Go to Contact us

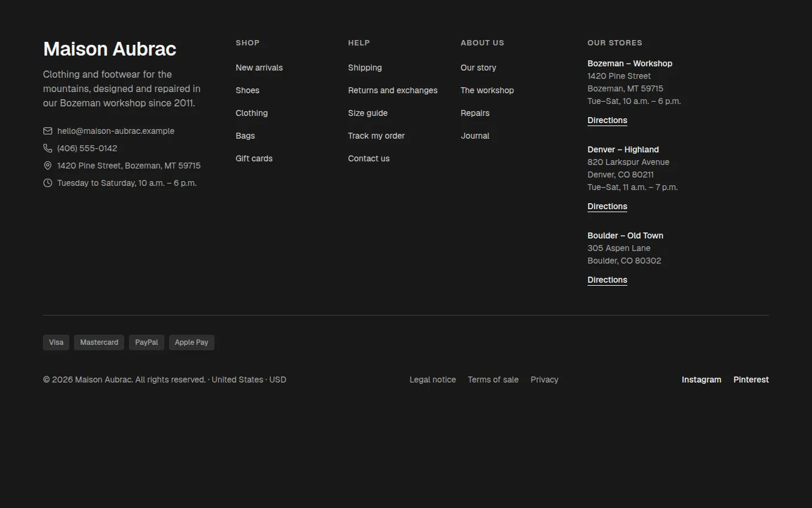[368, 158]
